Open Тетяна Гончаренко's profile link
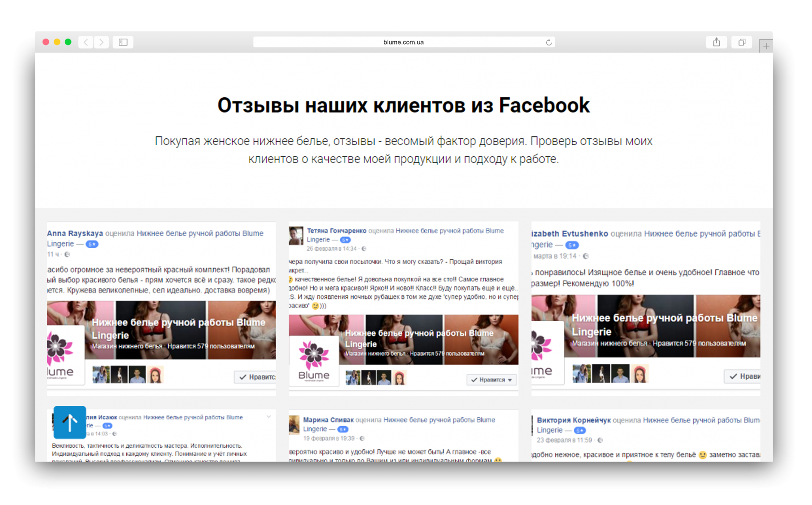Image resolution: width=812 pixels, height=505 pixels. click(336, 231)
